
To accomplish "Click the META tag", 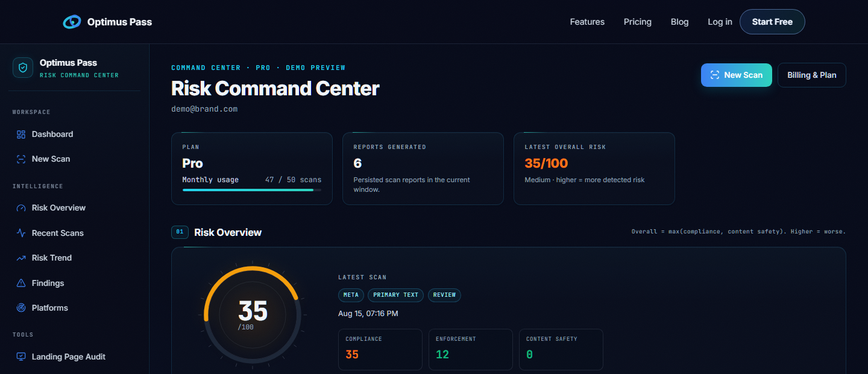I will pos(351,295).
